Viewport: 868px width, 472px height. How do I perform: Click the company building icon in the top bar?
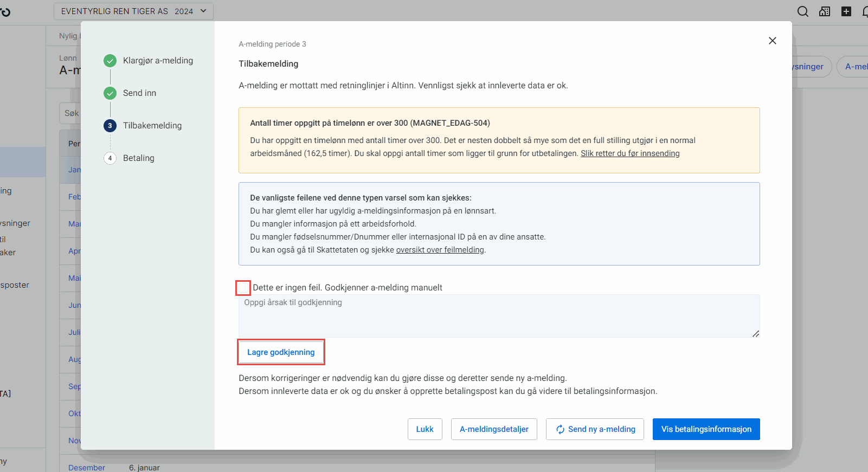click(824, 11)
